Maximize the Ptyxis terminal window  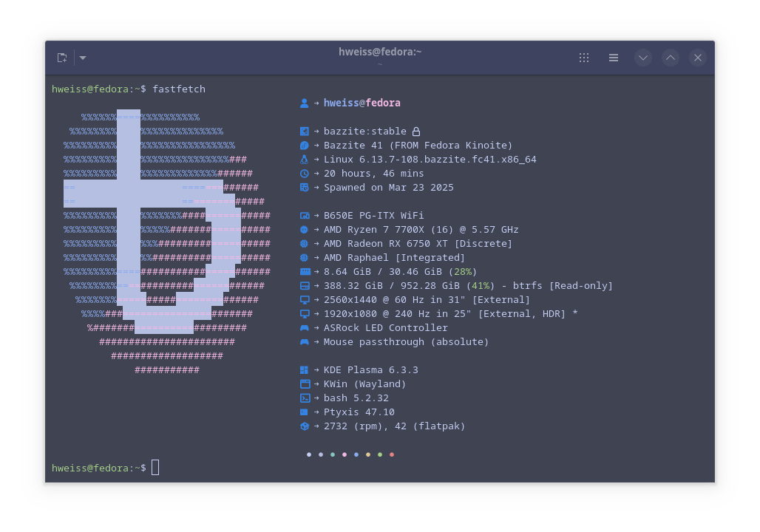(671, 58)
